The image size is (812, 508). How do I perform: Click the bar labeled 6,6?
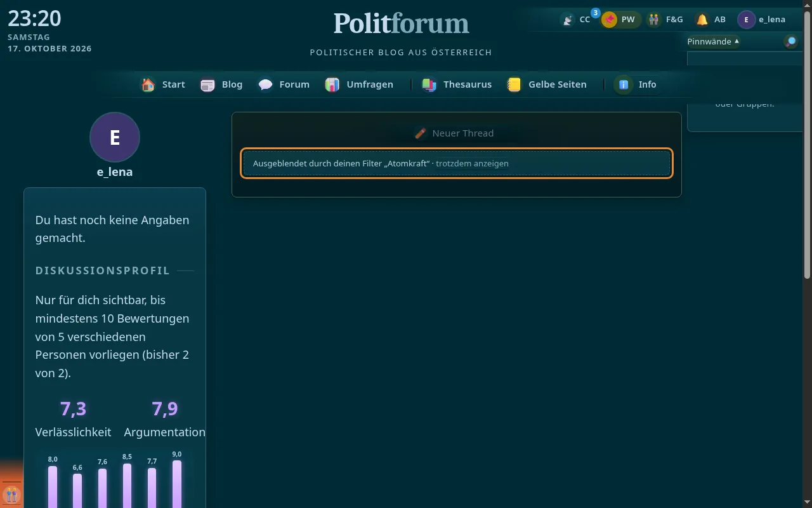77,491
